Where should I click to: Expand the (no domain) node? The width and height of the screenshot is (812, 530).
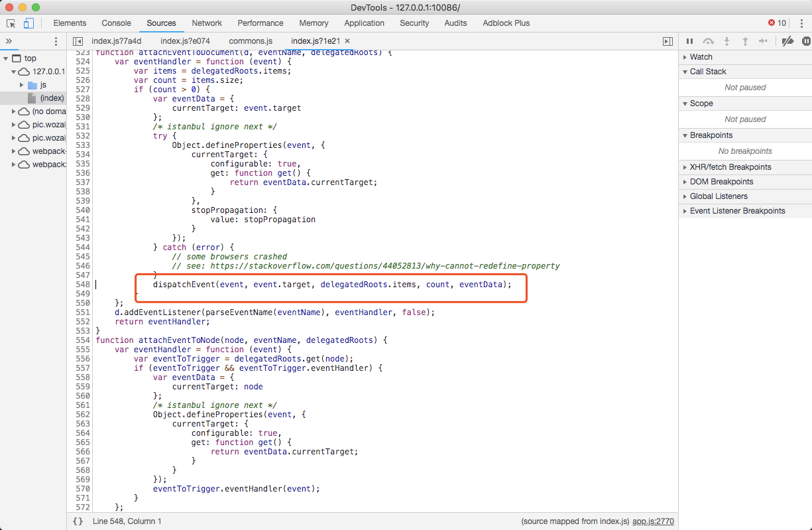(x=13, y=111)
